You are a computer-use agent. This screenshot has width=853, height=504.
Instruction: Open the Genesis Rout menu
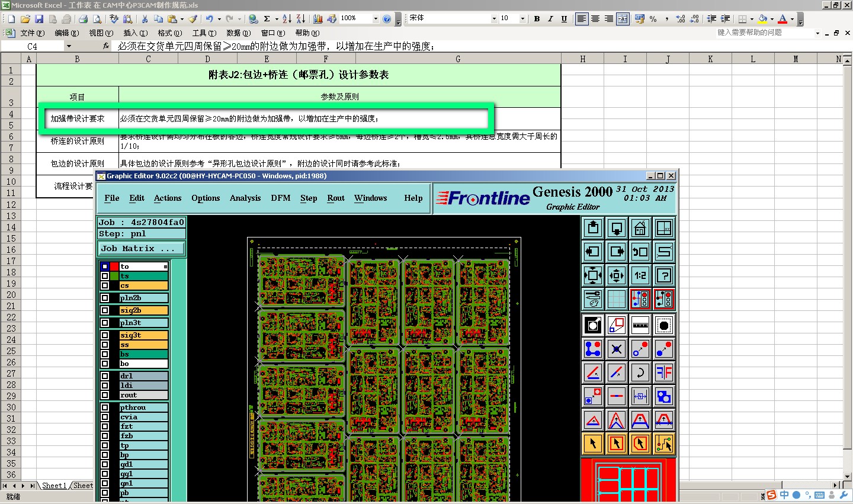pyautogui.click(x=336, y=198)
